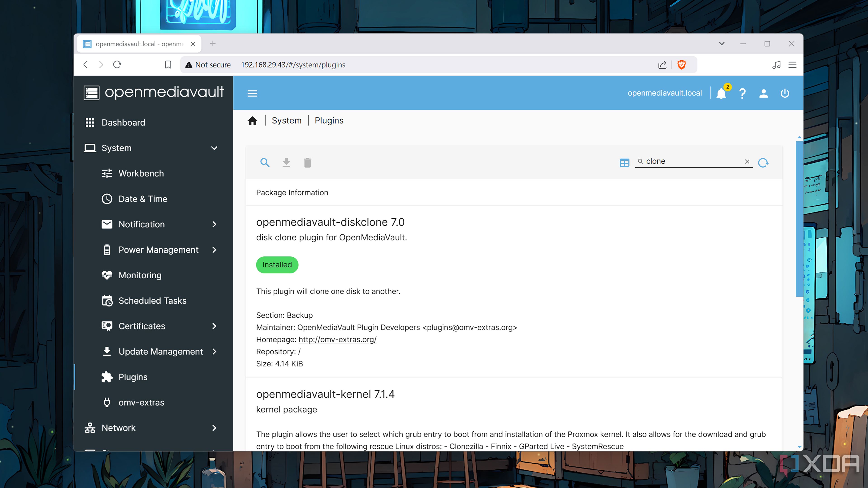The width and height of the screenshot is (868, 488).
Task: Expand the Update Management submenu
Action: (214, 352)
